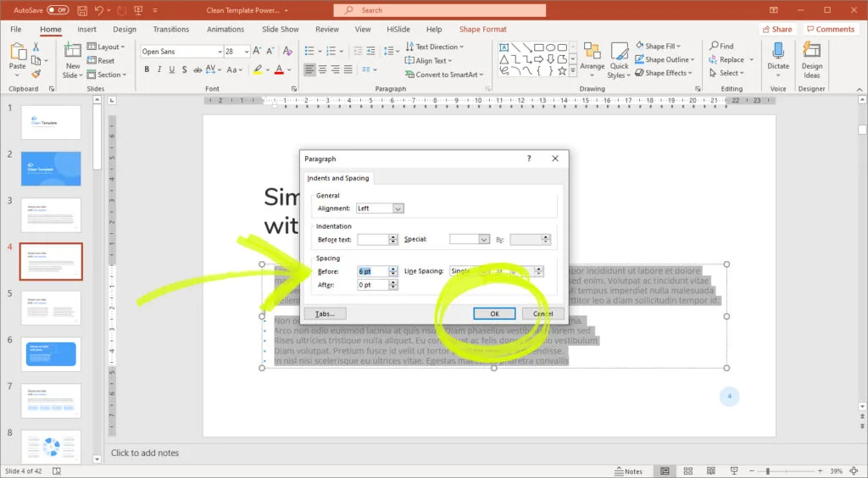Switch to Normal view in status bar
Image resolution: width=868 pixels, height=478 pixels.
pos(665,471)
